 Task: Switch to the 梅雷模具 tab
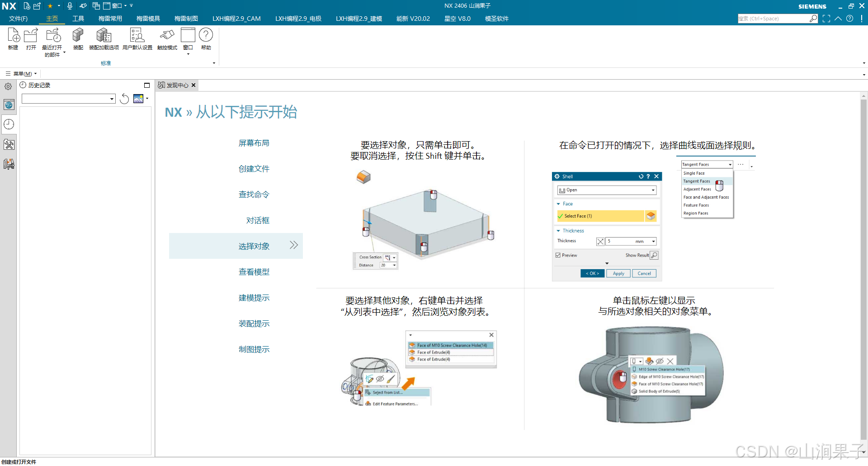[148, 19]
